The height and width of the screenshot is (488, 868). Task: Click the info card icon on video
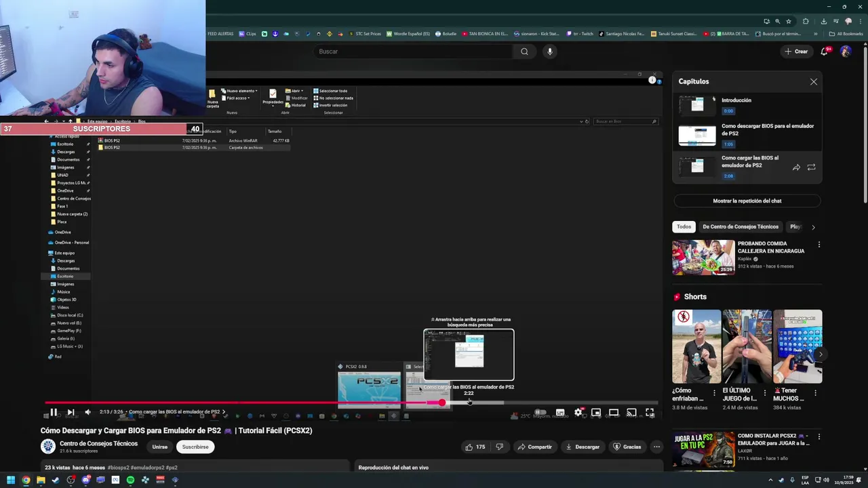coord(652,80)
